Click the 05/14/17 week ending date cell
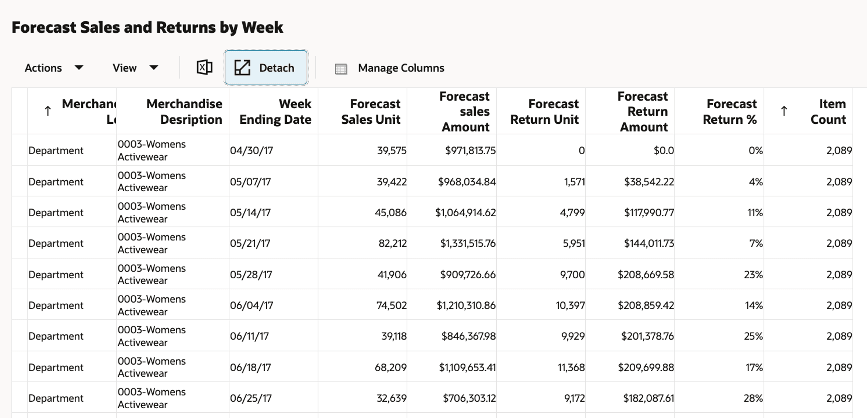Screen dimensions: 868x418 point(250,213)
